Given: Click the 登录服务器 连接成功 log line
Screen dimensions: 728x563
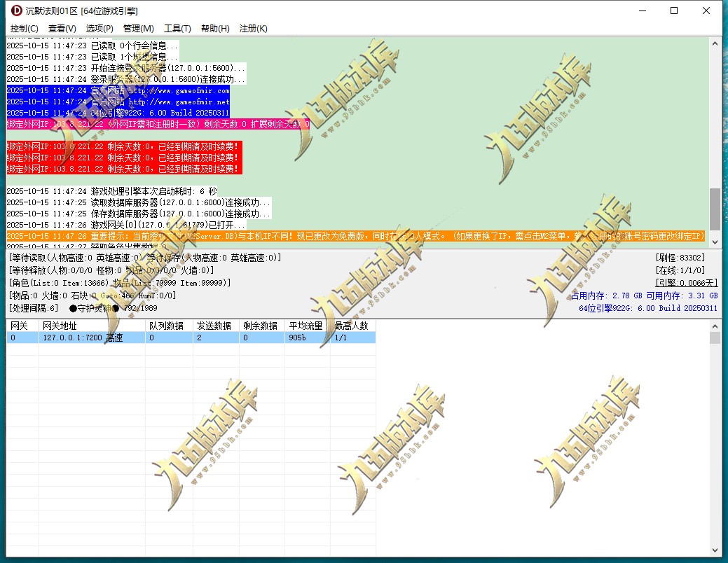Looking at the screenshot, I should (x=126, y=79).
